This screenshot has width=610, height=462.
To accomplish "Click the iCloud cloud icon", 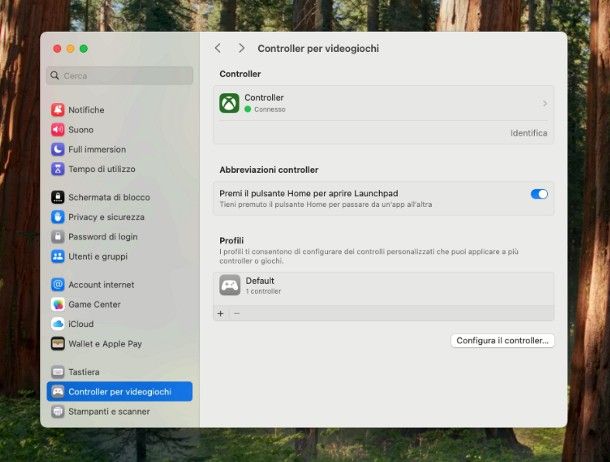I will pos(58,324).
